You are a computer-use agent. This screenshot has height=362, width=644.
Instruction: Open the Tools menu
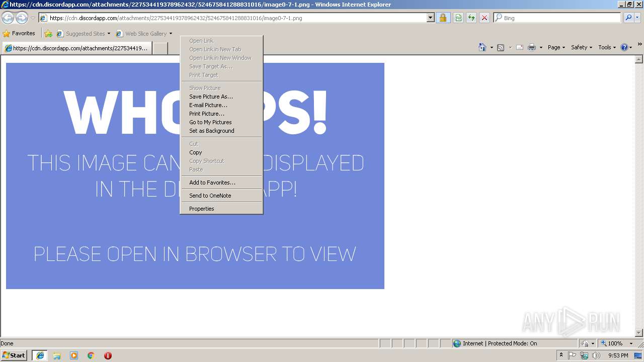(x=607, y=47)
